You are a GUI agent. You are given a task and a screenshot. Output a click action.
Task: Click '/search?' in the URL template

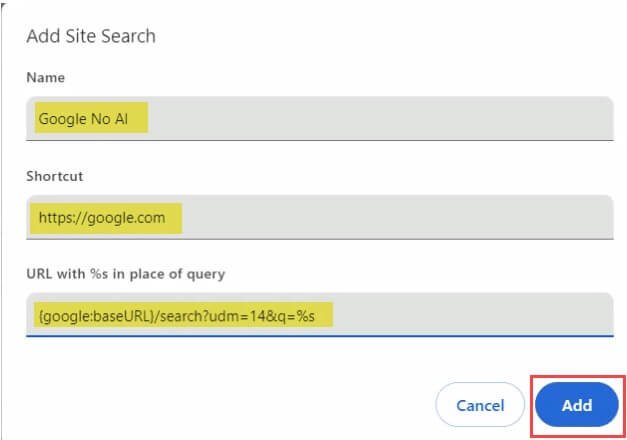tap(182, 316)
